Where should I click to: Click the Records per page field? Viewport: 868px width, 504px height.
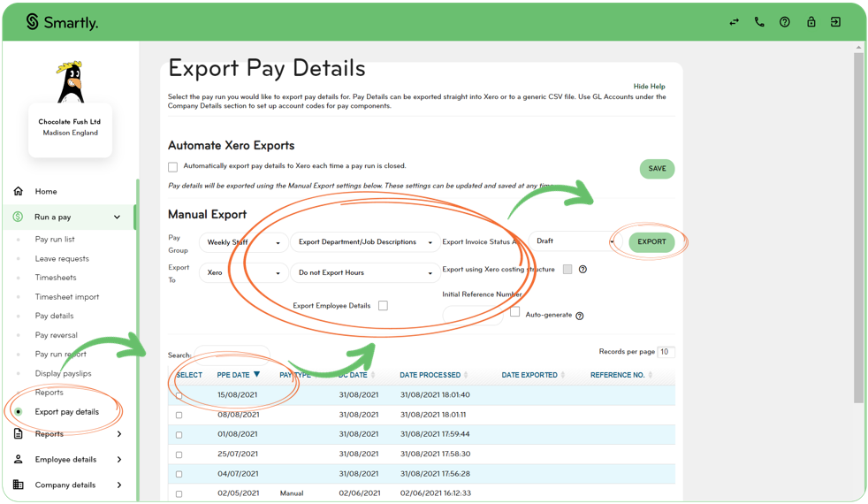coord(666,352)
